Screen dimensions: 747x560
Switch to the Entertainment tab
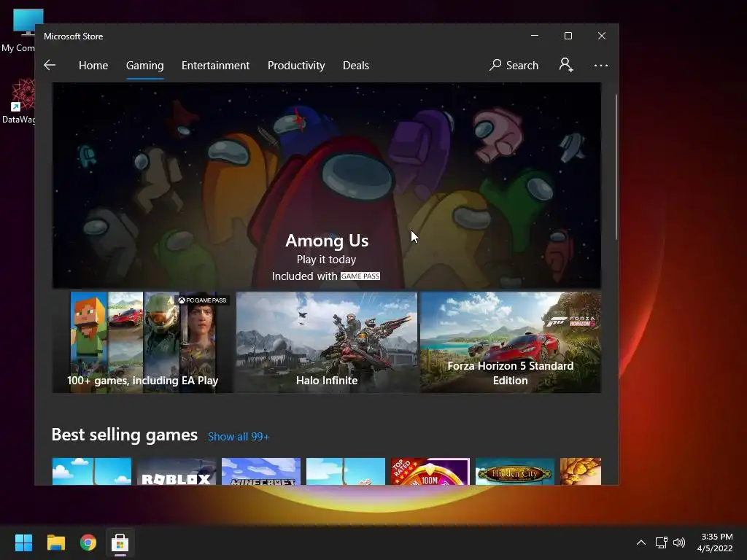pos(215,65)
